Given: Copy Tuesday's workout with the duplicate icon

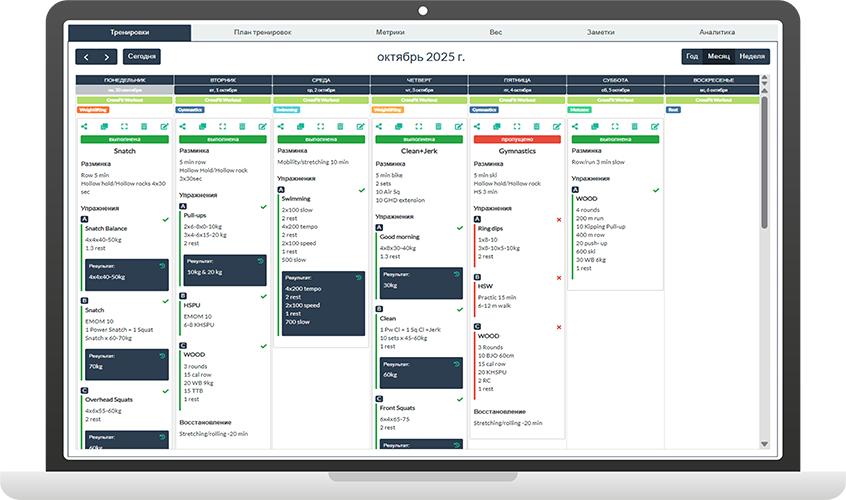Looking at the screenshot, I should click(202, 127).
